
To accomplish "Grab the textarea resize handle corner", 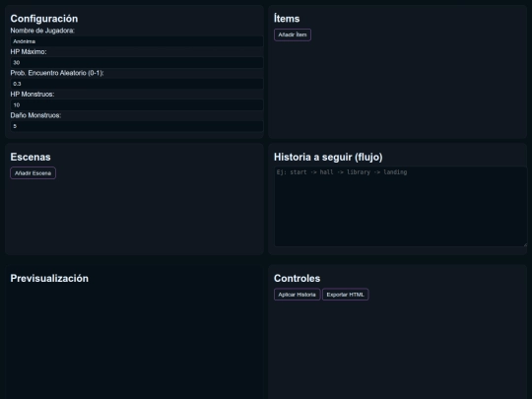I will click(x=525, y=244).
